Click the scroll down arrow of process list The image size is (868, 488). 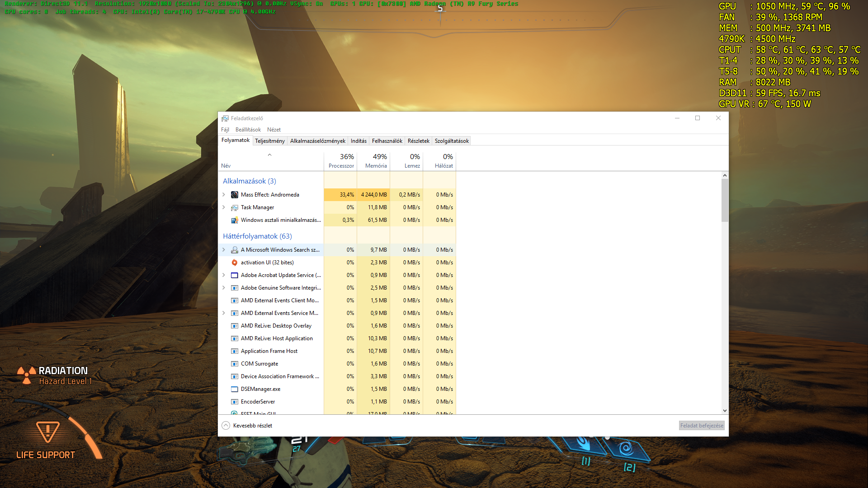point(725,411)
